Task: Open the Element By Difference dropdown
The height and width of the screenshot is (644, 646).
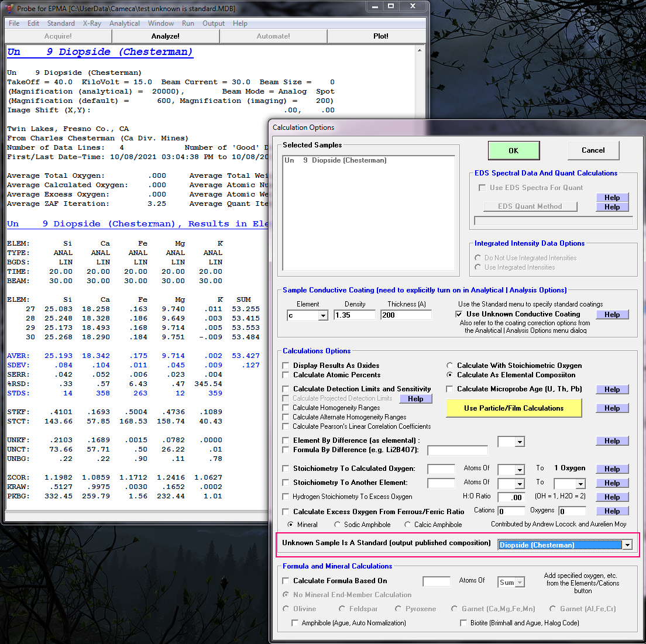Action: pos(519,442)
